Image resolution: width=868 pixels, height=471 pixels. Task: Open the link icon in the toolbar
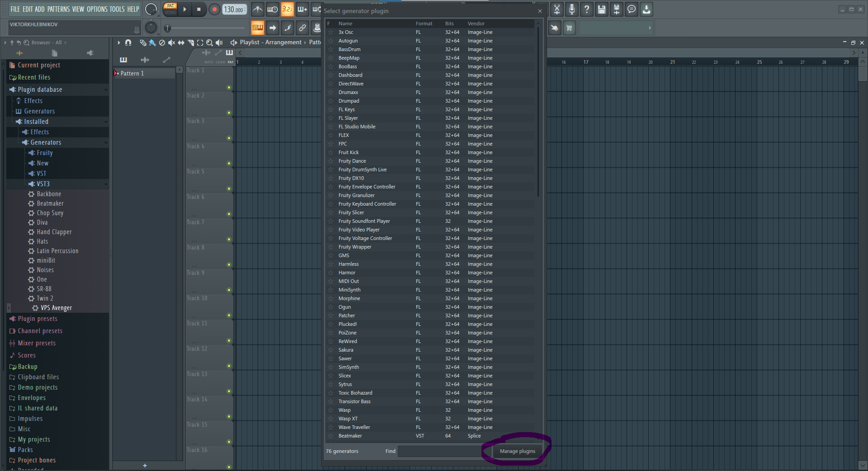pos(302,28)
